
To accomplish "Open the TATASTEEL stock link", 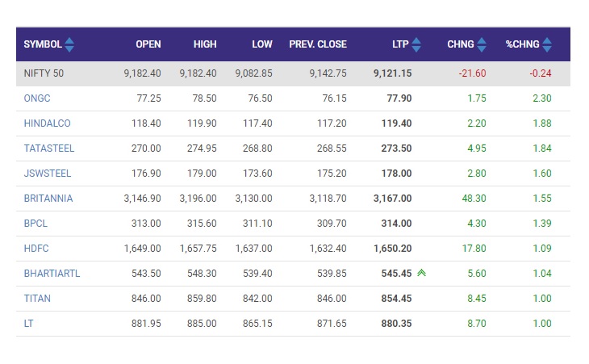I will (49, 148).
